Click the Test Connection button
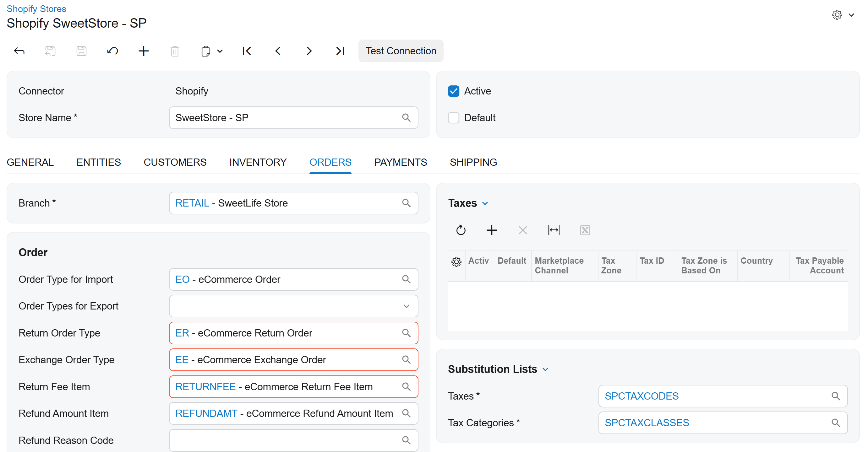Screen dimensions: 868x452 coord(401,51)
